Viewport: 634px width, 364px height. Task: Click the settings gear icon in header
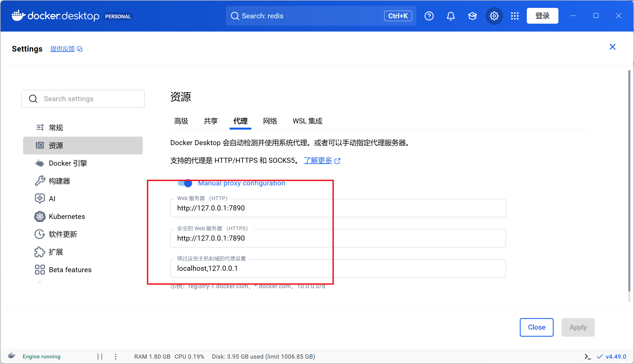pyautogui.click(x=494, y=16)
